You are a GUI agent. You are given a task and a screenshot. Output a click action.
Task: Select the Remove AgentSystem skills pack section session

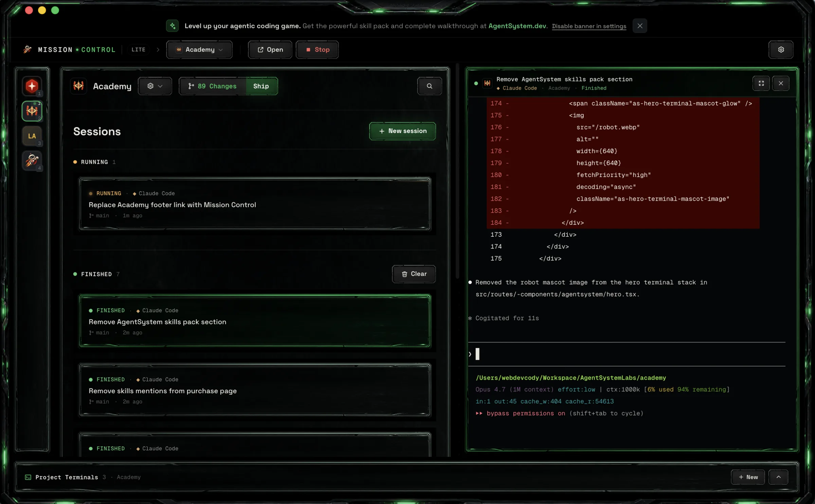coord(255,321)
